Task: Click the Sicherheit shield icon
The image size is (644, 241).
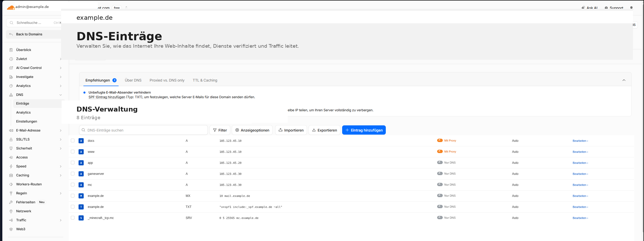Action: (x=11, y=148)
